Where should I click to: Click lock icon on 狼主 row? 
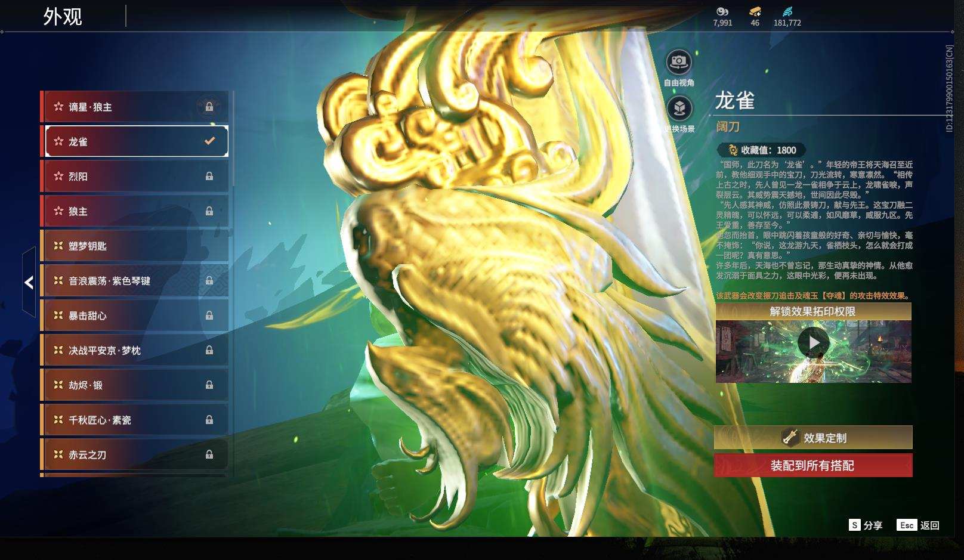click(x=209, y=211)
